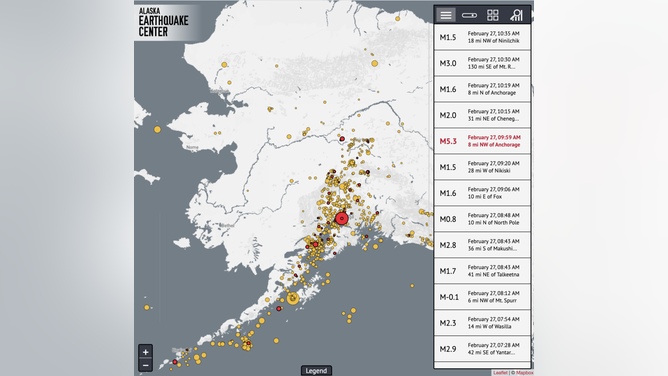This screenshot has width=668, height=376.
Task: Select the M2.3 14 mi W of Wasilla entry
Action: click(482, 323)
